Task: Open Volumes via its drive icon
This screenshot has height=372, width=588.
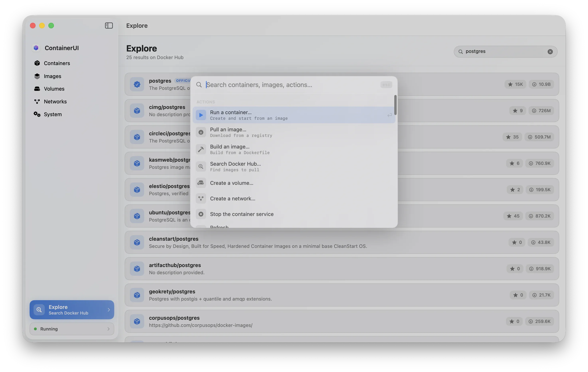Action: [x=37, y=89]
